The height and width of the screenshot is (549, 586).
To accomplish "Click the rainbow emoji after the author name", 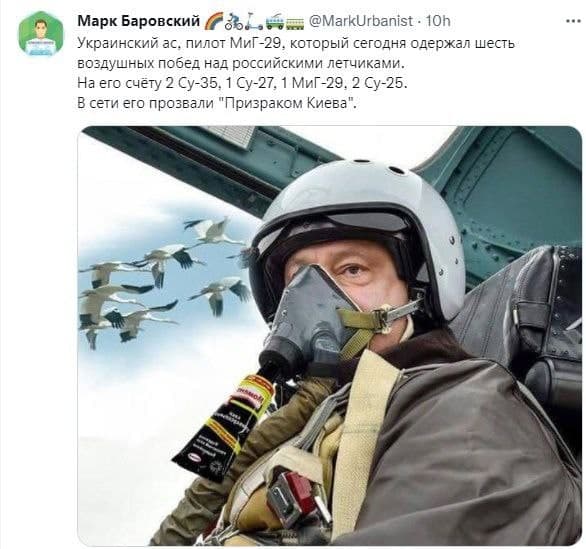I will tap(214, 21).
